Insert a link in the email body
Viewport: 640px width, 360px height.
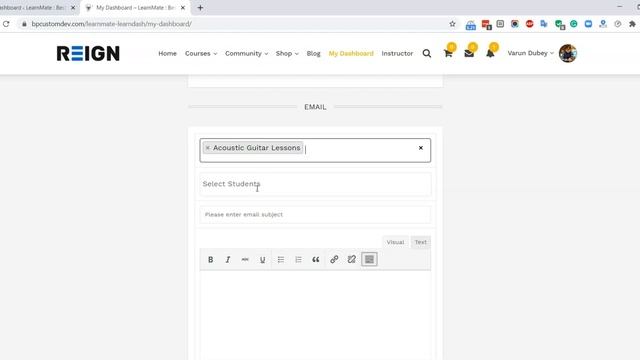[x=334, y=260]
